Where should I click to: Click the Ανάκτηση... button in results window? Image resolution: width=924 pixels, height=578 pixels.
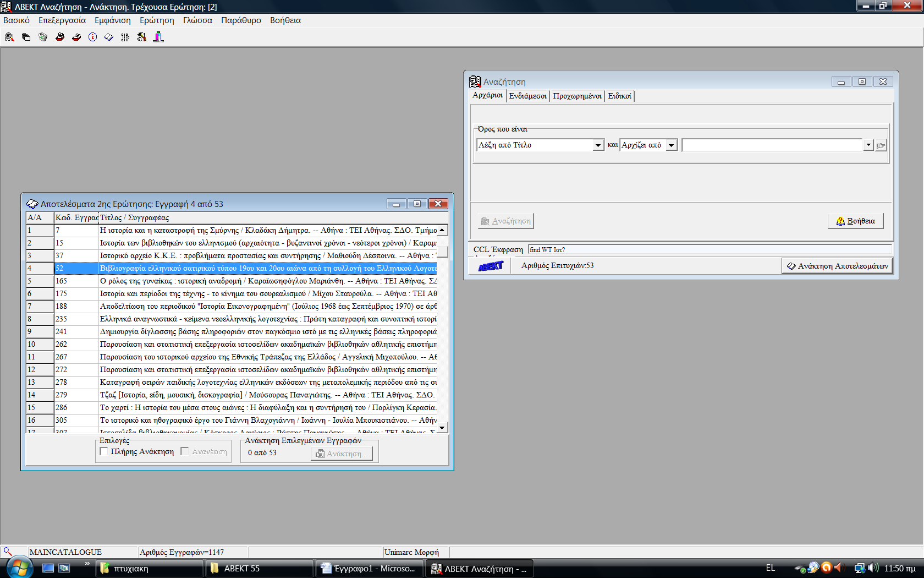click(342, 454)
